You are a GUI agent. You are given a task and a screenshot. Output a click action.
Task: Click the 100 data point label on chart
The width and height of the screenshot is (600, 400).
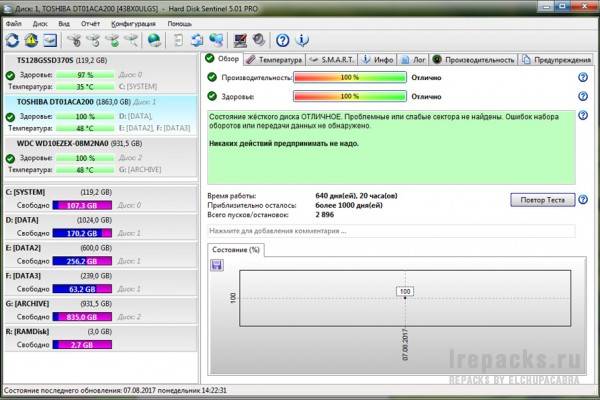[x=405, y=291]
